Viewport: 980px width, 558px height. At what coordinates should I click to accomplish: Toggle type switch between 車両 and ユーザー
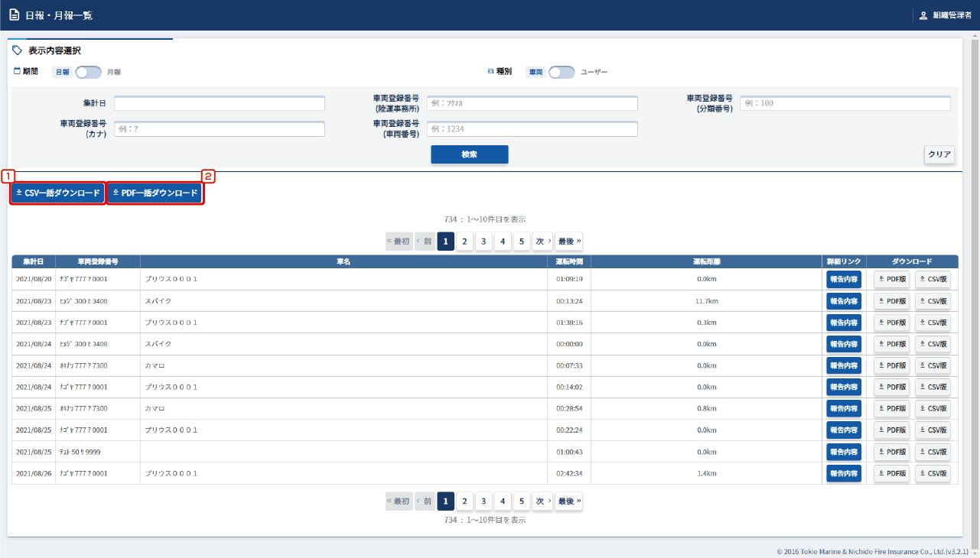(562, 72)
